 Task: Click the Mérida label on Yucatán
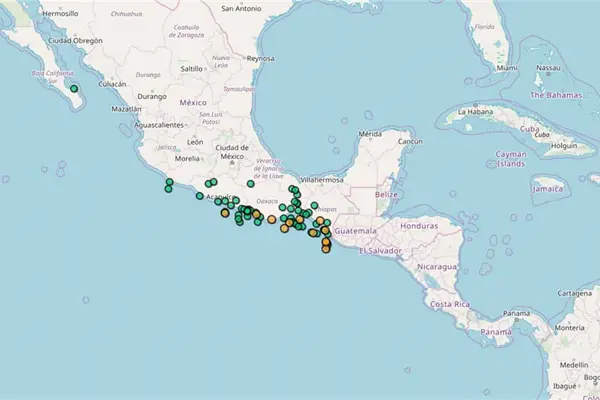(x=371, y=134)
